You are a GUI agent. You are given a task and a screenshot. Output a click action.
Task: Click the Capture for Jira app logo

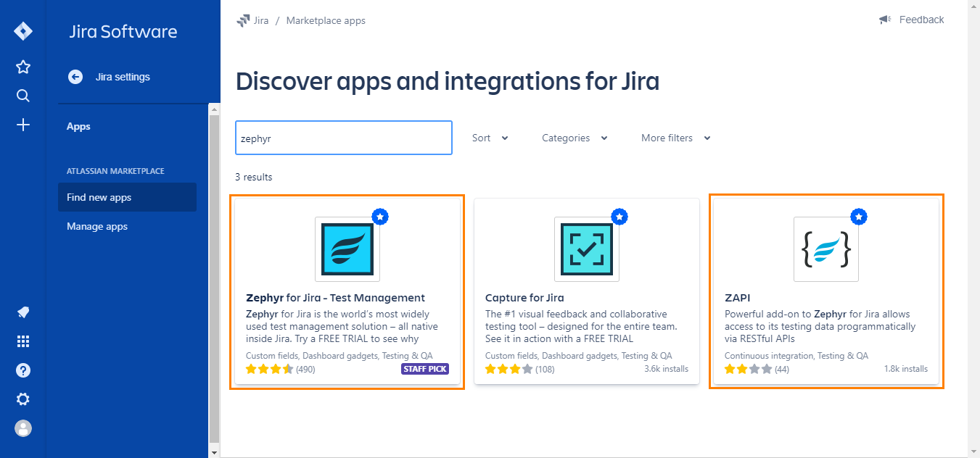click(x=587, y=249)
